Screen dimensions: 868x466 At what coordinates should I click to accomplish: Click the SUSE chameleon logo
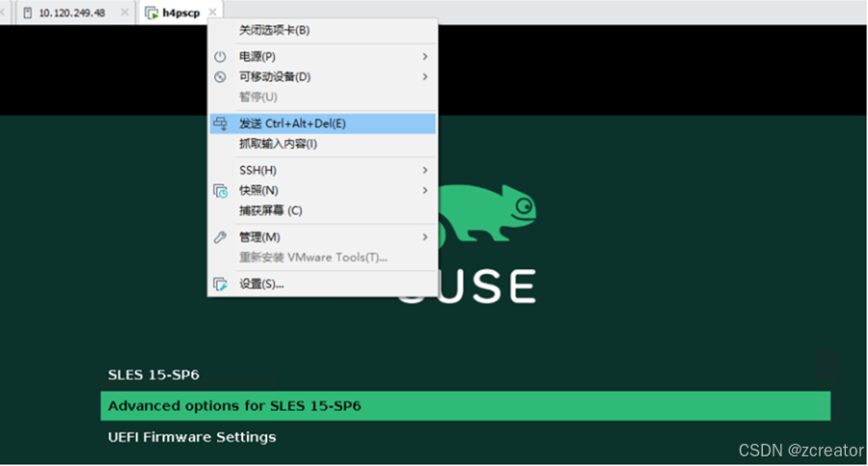point(487,216)
